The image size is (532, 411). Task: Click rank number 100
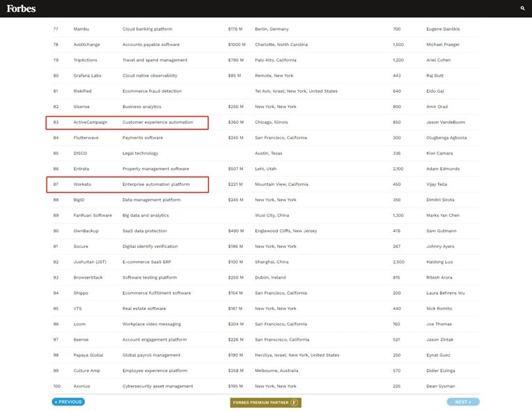pyautogui.click(x=56, y=386)
